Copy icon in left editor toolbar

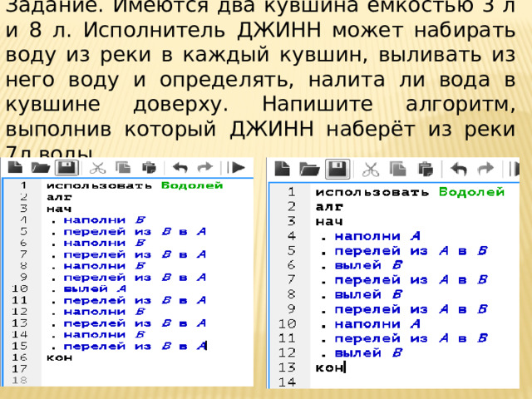(x=123, y=167)
